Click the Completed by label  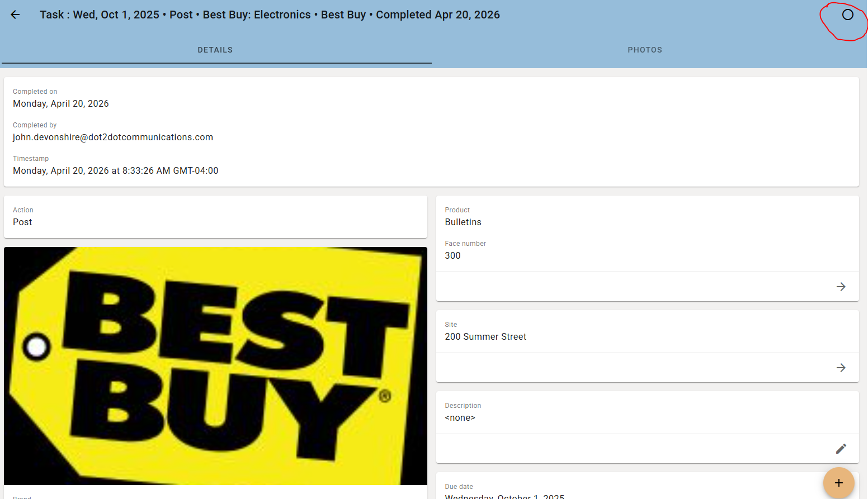click(x=35, y=125)
